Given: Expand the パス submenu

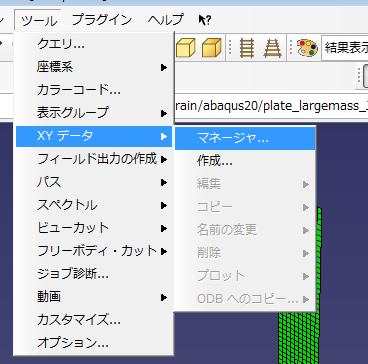Looking at the screenshot, I should coord(94,182).
